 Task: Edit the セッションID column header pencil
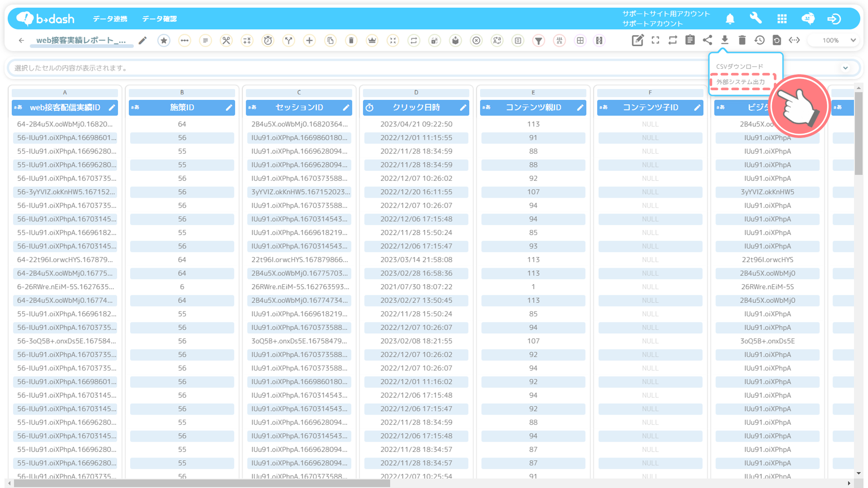tap(346, 107)
